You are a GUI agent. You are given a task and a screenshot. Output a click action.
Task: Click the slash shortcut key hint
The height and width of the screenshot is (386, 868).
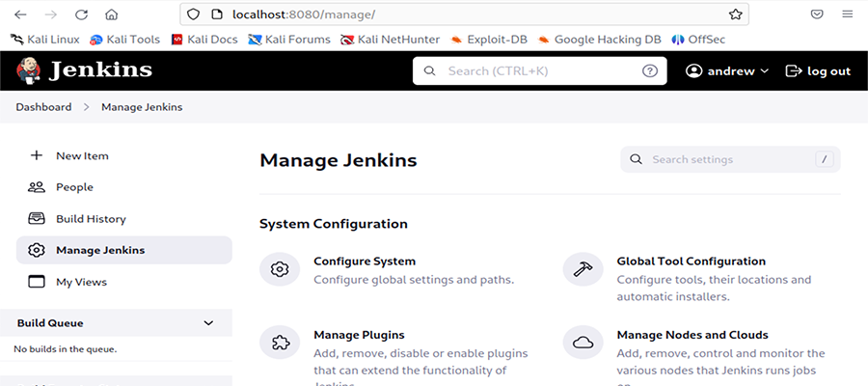[x=825, y=159]
